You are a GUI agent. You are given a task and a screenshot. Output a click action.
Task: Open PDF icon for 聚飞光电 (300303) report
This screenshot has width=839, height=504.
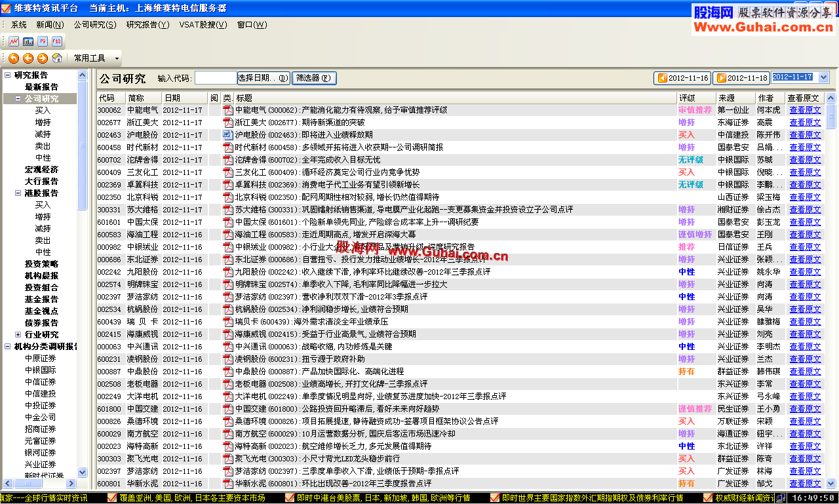[227, 459]
